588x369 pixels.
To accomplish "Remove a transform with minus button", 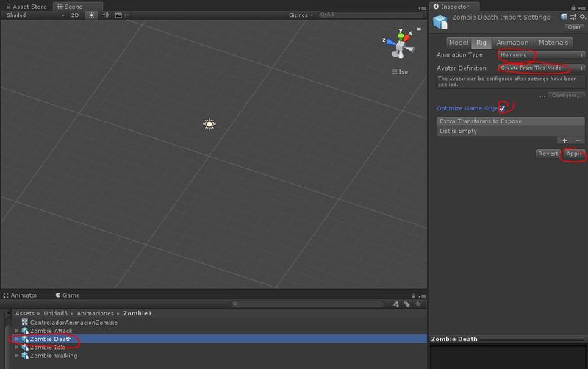I will point(578,140).
